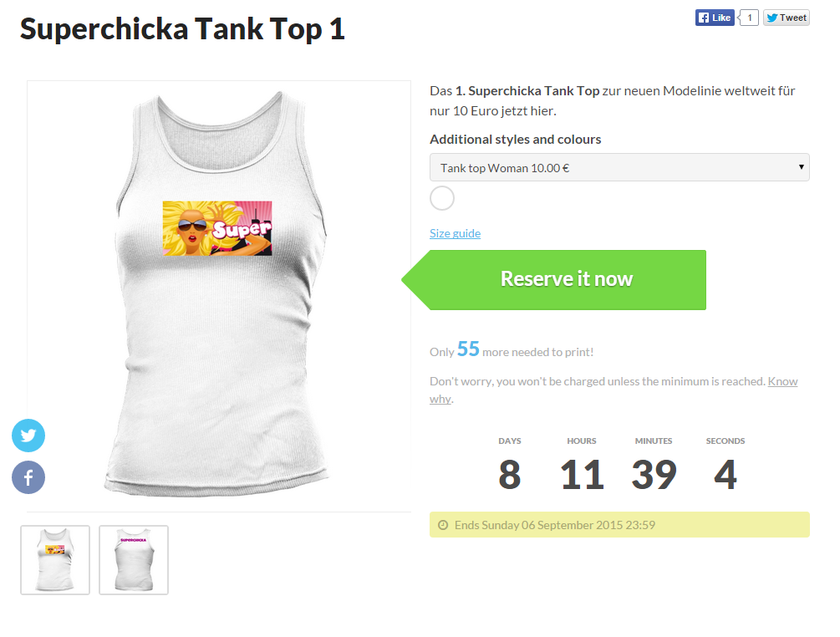Click the clock icon beside the end date
840x637 pixels.
point(443,526)
